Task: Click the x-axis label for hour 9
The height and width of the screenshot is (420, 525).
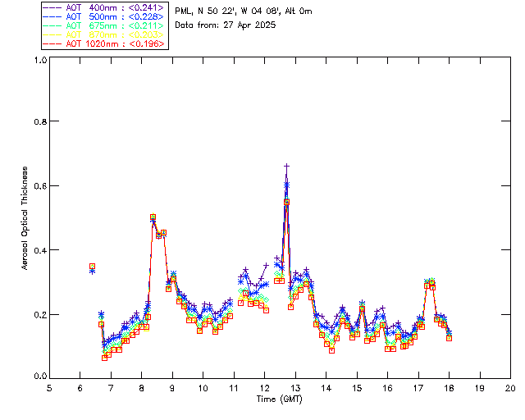Action: pos(172,388)
